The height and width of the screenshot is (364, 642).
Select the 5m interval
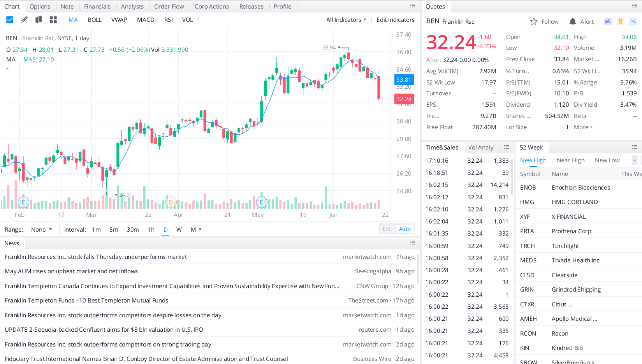point(114,230)
